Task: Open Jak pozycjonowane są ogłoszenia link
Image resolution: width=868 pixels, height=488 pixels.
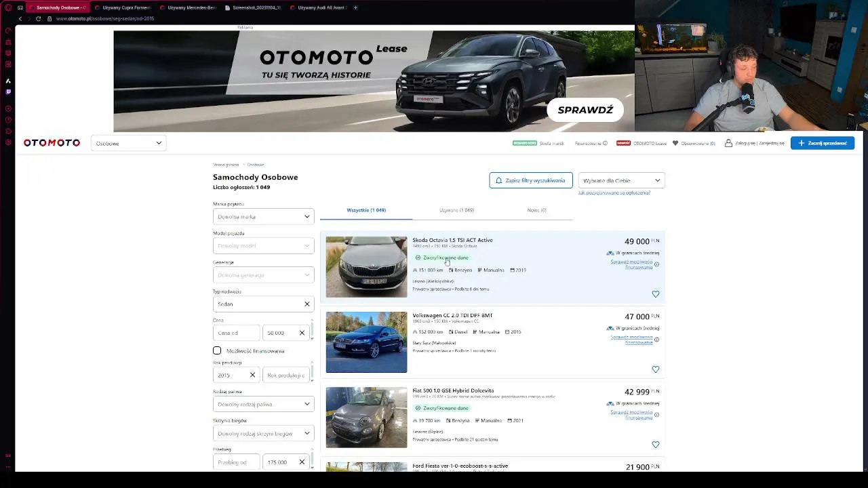Action: pyautogui.click(x=614, y=193)
